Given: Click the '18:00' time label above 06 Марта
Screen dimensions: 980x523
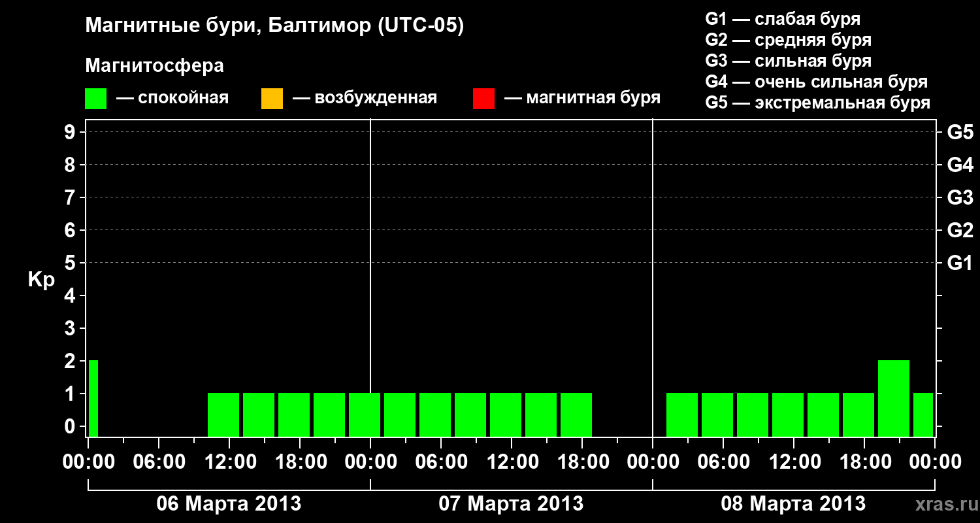Looking at the screenshot, I should 300,462.
